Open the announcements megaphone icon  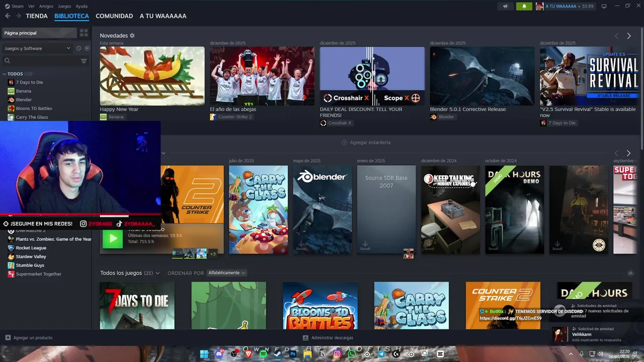[505, 6]
